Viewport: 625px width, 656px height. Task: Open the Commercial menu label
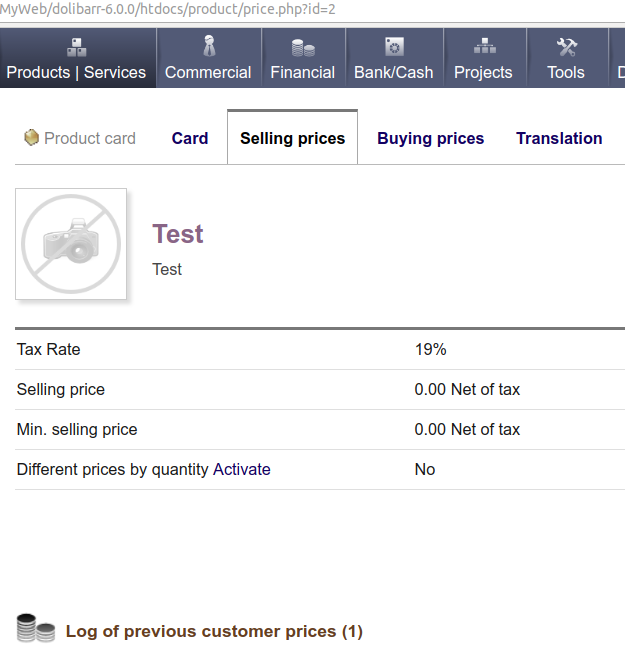pyautogui.click(x=208, y=72)
